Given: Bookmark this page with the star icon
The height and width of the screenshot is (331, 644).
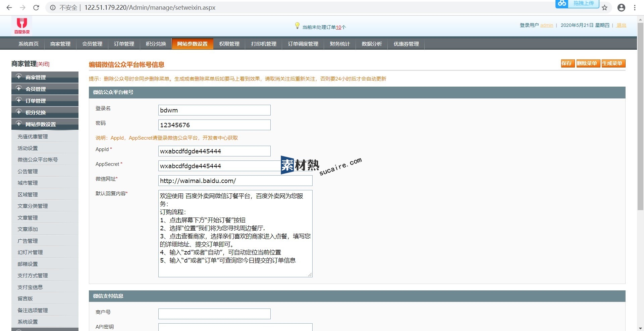Looking at the screenshot, I should pos(604,8).
